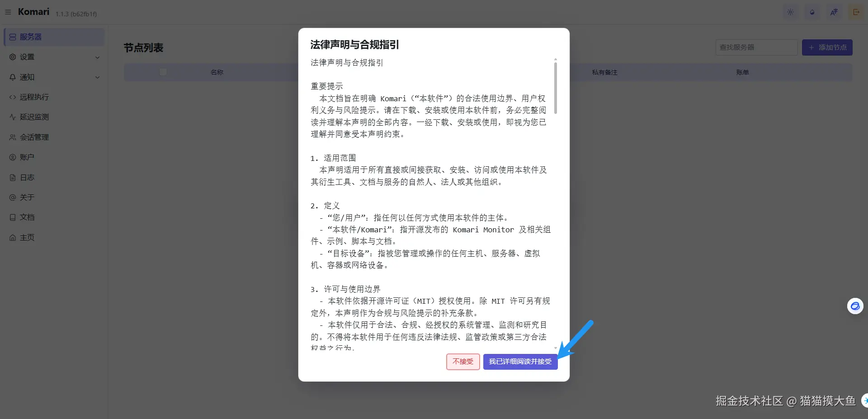Open the language translation icon

tap(834, 12)
